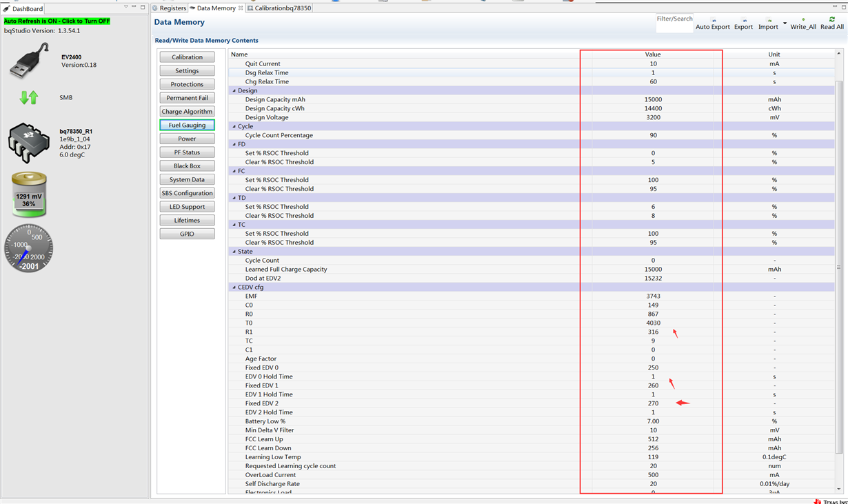
Task: Click the Auto Export toolbar icon
Action: tap(713, 21)
